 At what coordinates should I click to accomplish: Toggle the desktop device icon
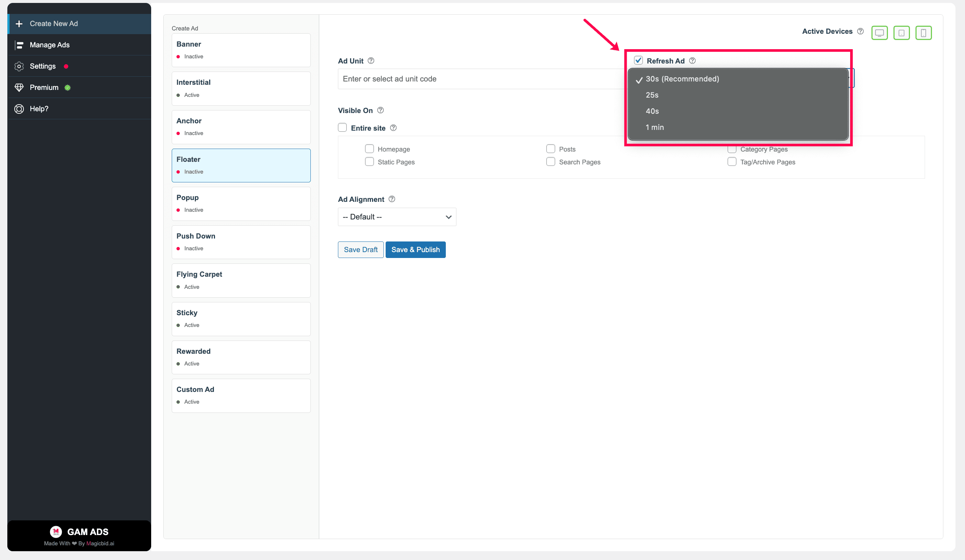pos(879,33)
